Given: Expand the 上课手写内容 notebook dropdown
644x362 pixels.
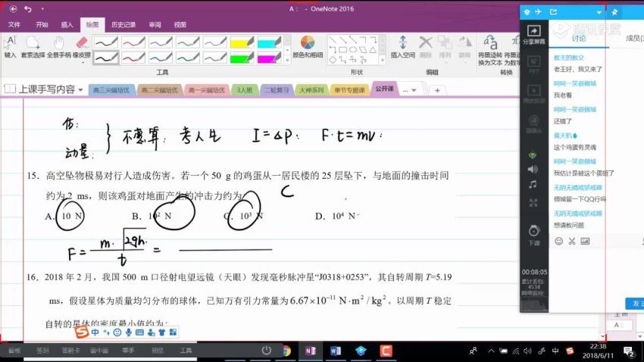Looking at the screenshot, I should click(80, 89).
